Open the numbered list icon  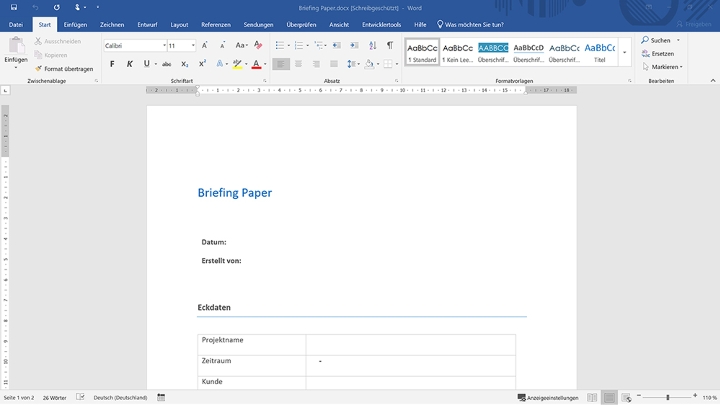pos(299,45)
